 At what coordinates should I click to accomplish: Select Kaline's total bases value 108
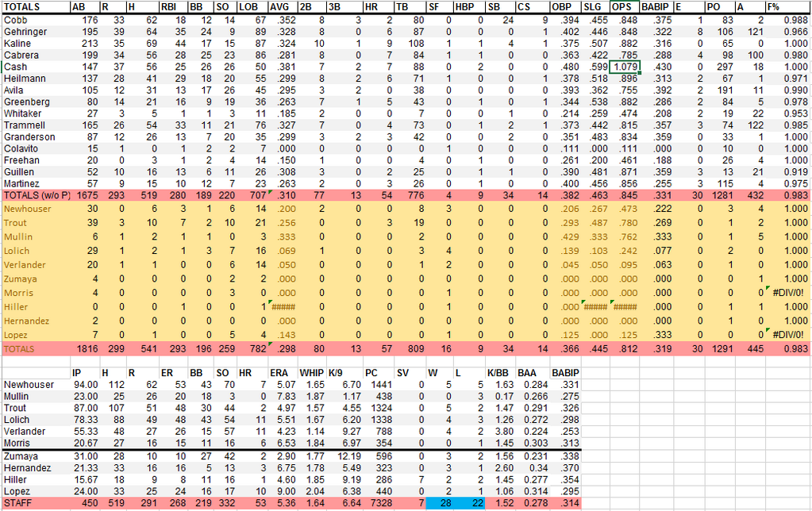416,44
